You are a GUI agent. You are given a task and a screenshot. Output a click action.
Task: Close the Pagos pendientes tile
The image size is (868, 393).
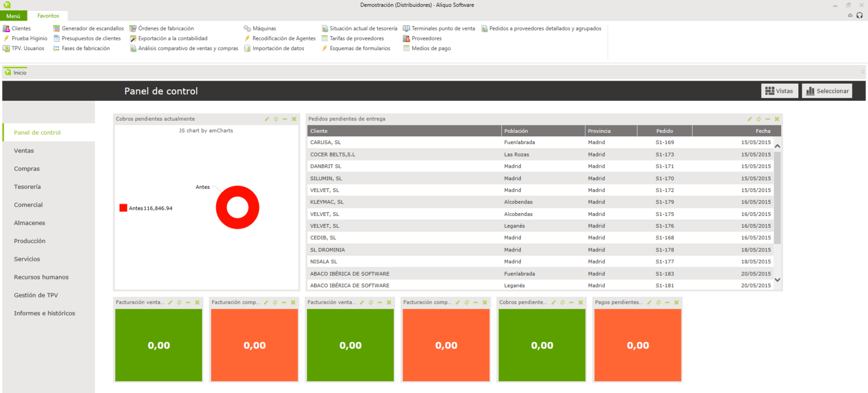[x=676, y=302]
